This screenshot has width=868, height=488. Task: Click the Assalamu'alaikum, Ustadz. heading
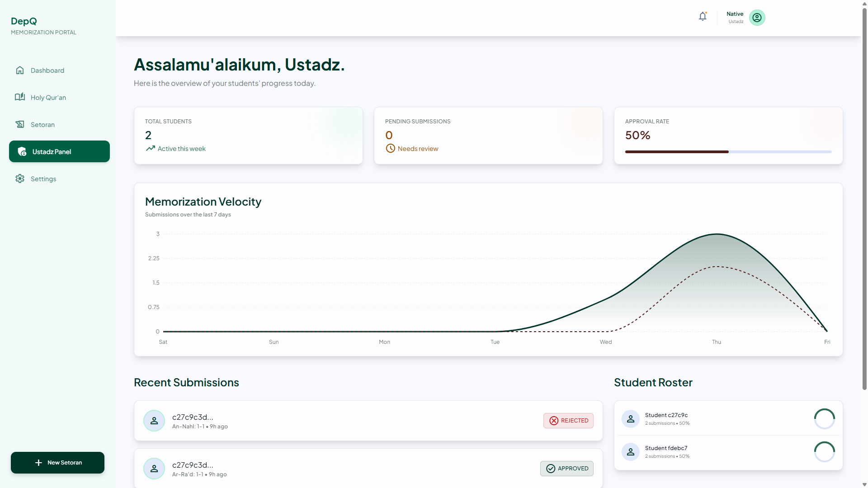coord(239,65)
